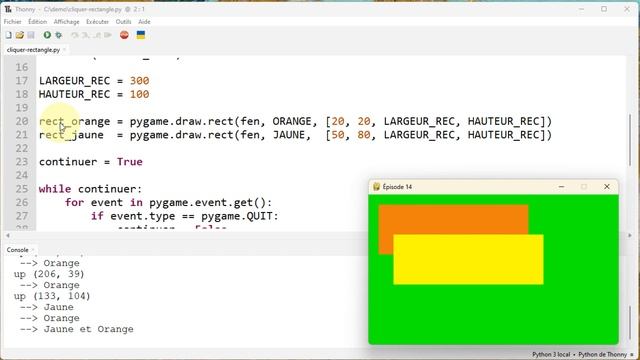Open the Affichage menu
Viewport: 640px width, 360px height.
(67, 22)
